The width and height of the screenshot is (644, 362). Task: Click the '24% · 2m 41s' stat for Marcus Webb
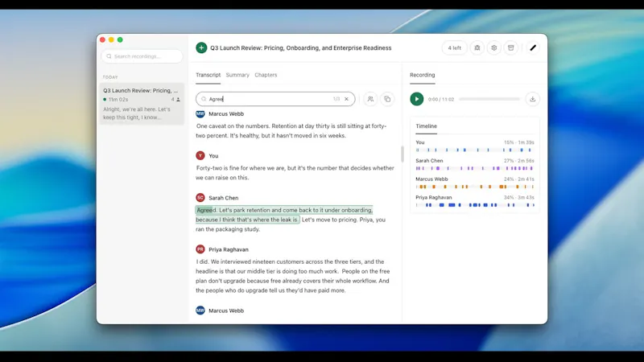pyautogui.click(x=519, y=179)
